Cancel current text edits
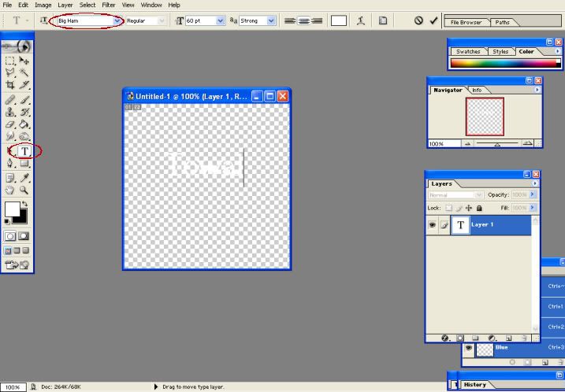Viewport: 565px width, 392px height. click(x=418, y=20)
